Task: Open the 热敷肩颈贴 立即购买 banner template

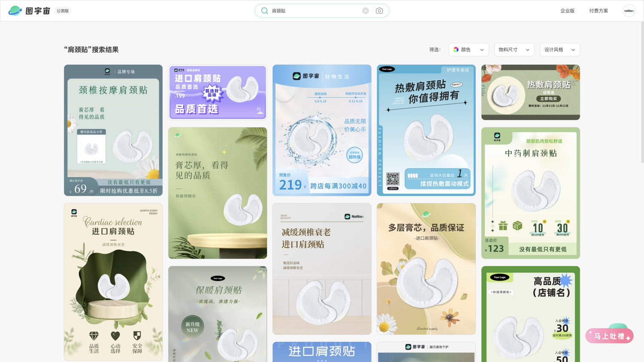Action: [x=531, y=92]
